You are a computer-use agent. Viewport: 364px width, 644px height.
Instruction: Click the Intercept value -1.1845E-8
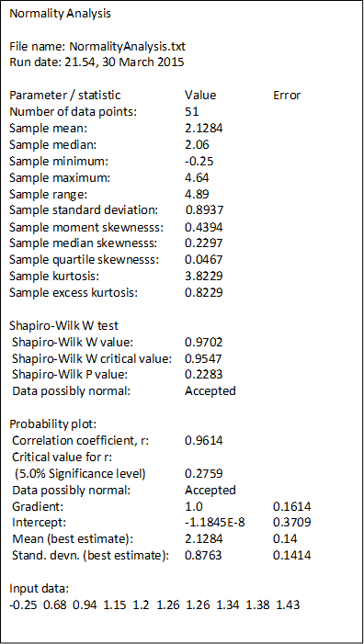pos(215,523)
